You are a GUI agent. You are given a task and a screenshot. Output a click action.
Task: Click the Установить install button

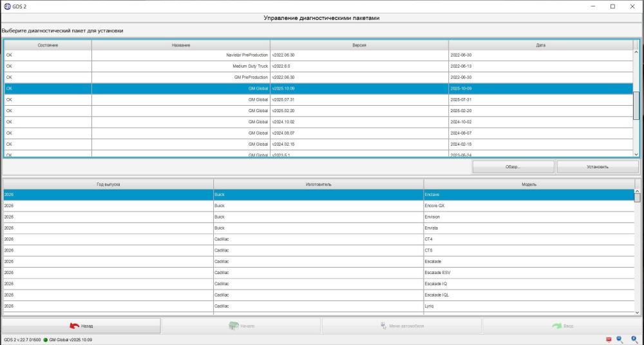tap(598, 167)
